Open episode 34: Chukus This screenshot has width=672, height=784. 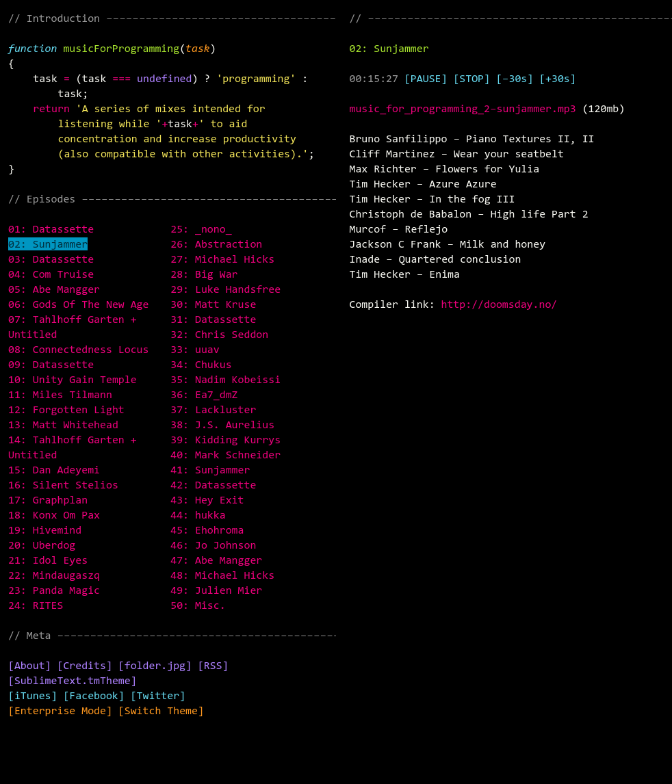pos(201,365)
